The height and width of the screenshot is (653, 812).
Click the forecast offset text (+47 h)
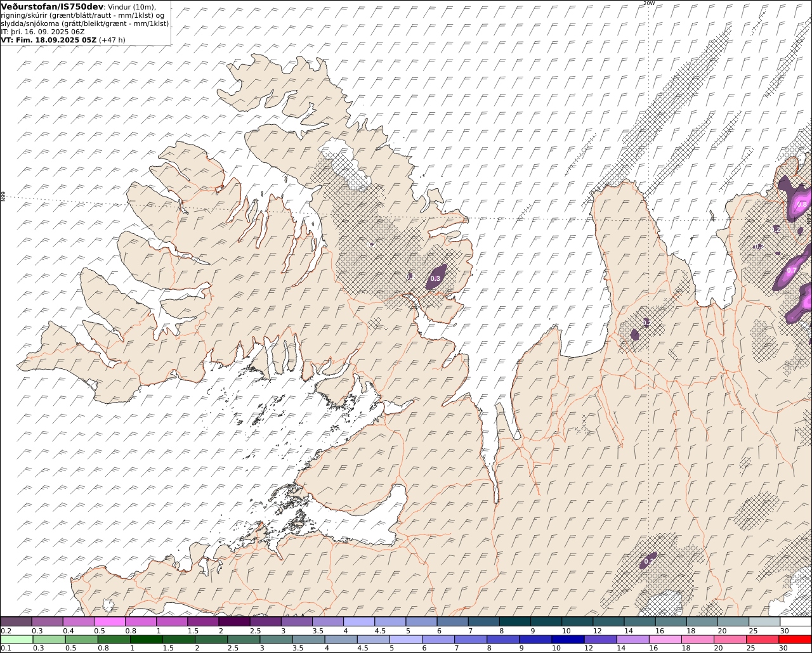[x=112, y=39]
